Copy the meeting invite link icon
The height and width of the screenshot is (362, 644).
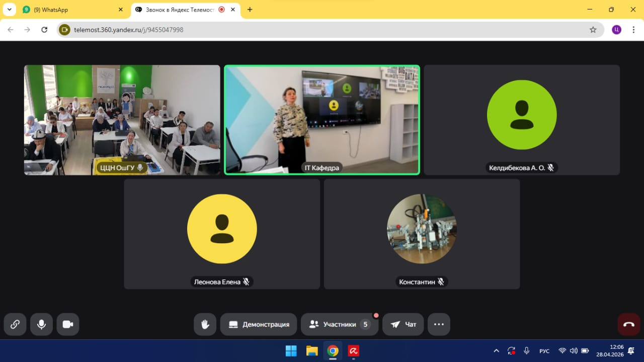click(15, 324)
